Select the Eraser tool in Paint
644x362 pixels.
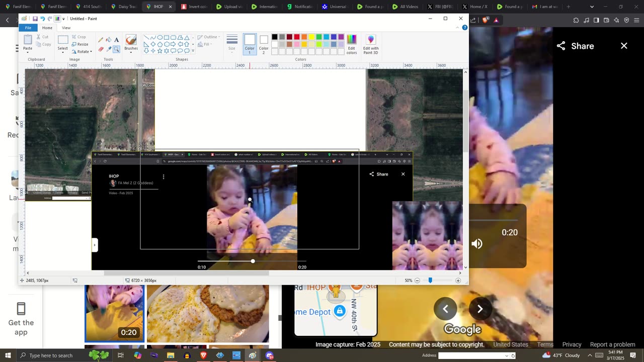101,49
